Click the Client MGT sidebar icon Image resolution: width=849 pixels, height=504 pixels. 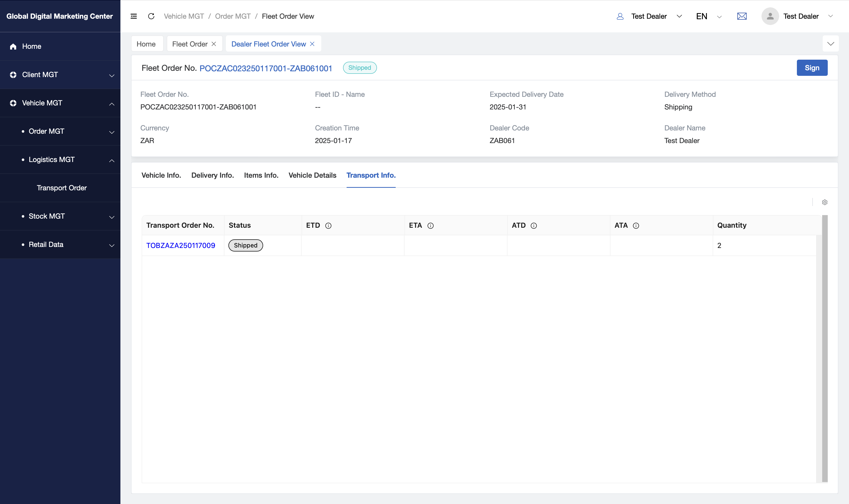click(13, 75)
